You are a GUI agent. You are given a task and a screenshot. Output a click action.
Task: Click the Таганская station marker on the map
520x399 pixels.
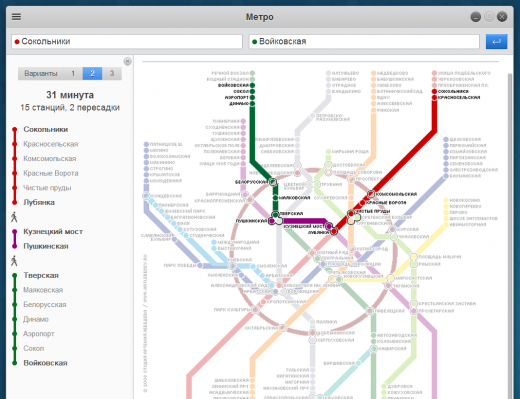[x=388, y=286]
